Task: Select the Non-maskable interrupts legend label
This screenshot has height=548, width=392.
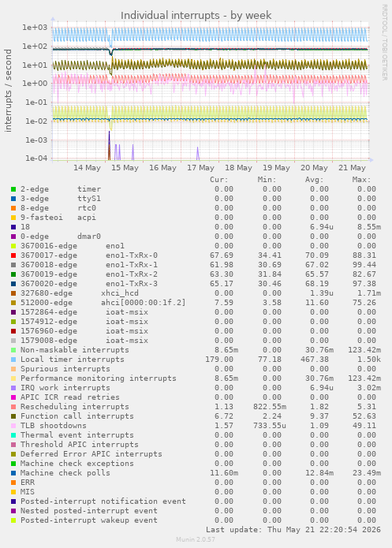Action: (x=74, y=350)
